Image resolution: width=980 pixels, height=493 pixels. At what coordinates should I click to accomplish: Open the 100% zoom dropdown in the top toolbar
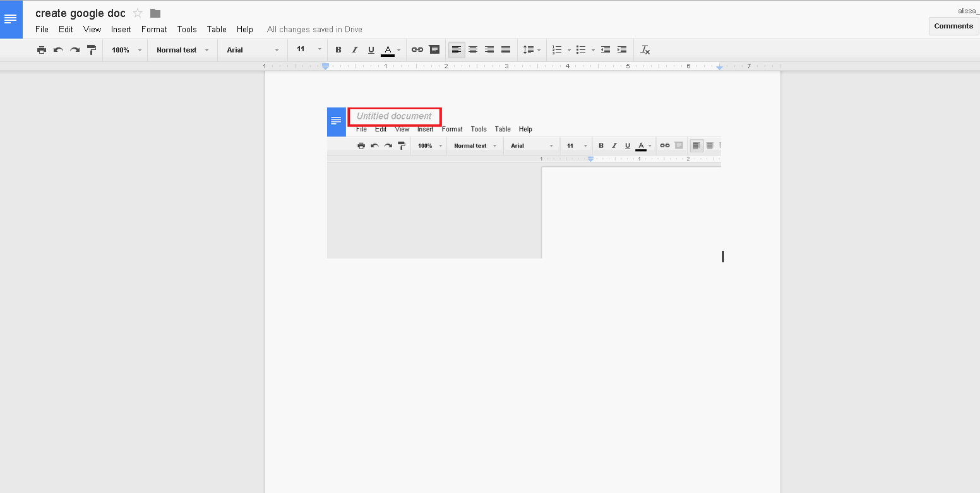[x=126, y=50]
